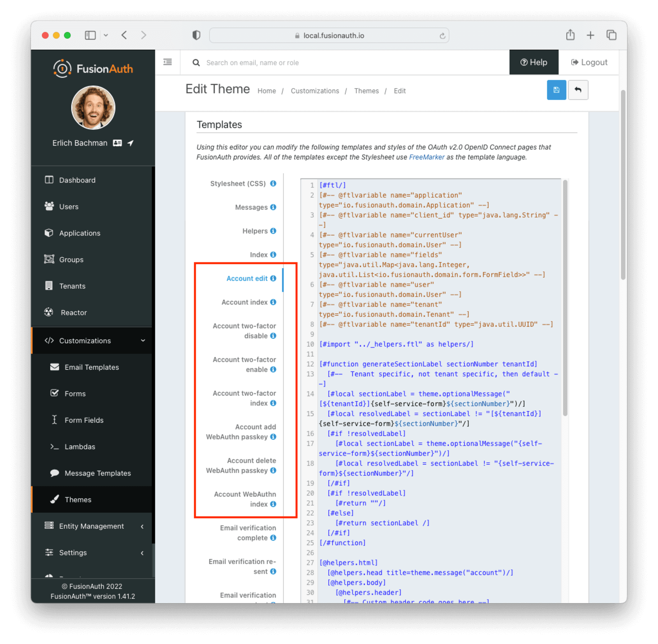Go to Customizations breadcrumb
The height and width of the screenshot is (644, 658).
coord(315,91)
